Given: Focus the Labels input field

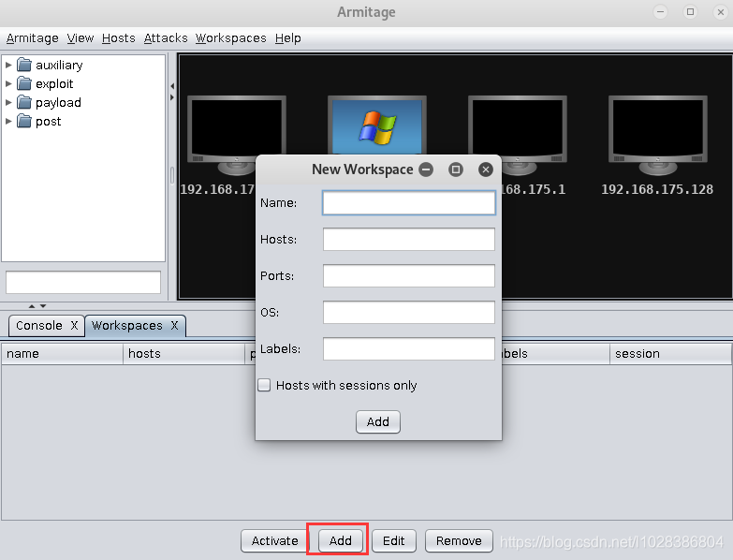Looking at the screenshot, I should (x=409, y=348).
